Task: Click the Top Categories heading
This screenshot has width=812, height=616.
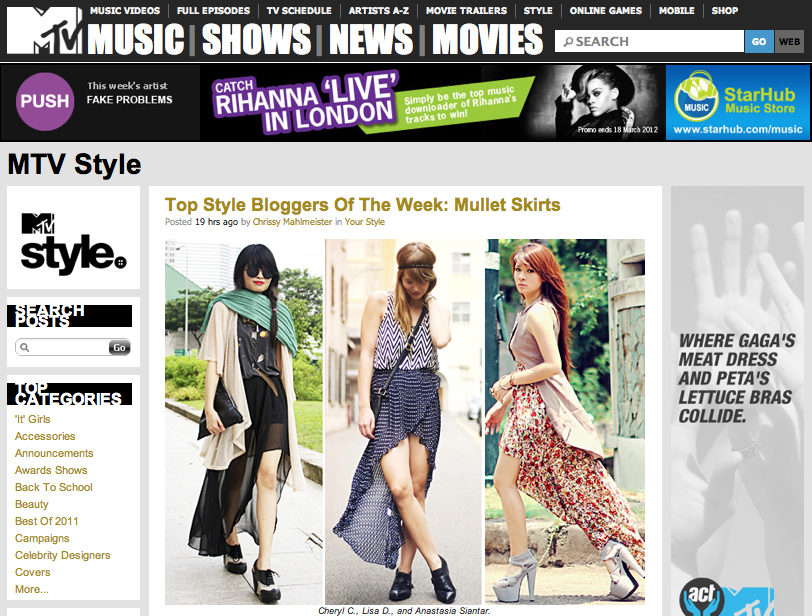Action: point(69,394)
